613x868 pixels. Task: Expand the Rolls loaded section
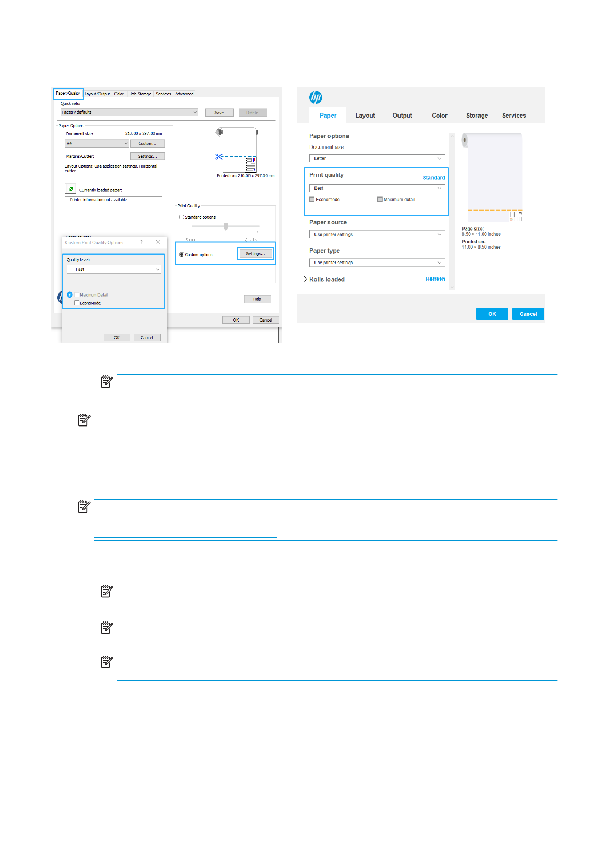(x=306, y=279)
